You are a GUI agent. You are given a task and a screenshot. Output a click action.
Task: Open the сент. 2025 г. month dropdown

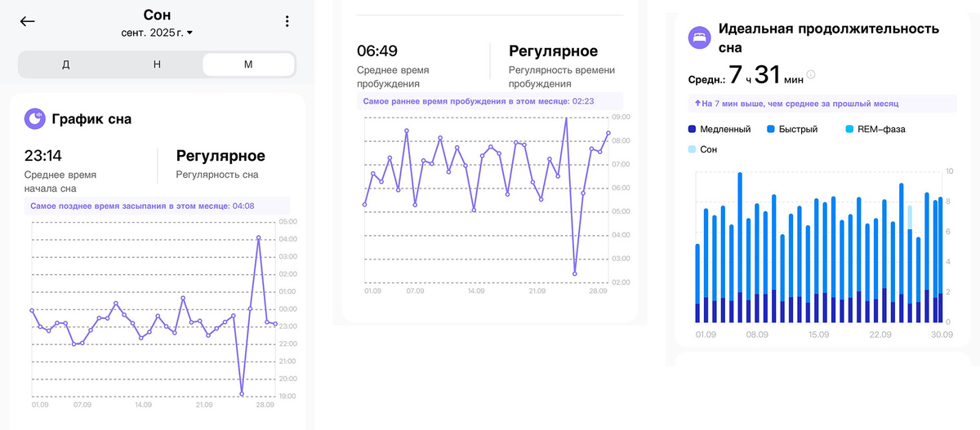[157, 33]
